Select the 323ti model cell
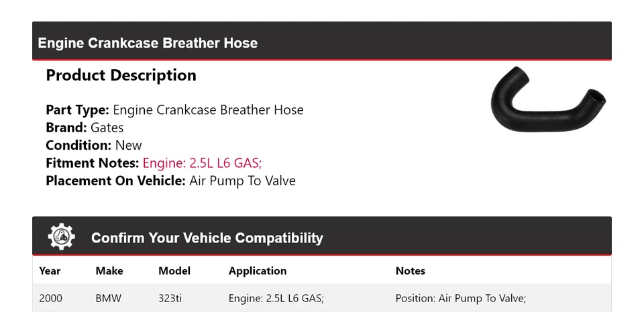The height and width of the screenshot is (333, 644). pyautogui.click(x=170, y=298)
